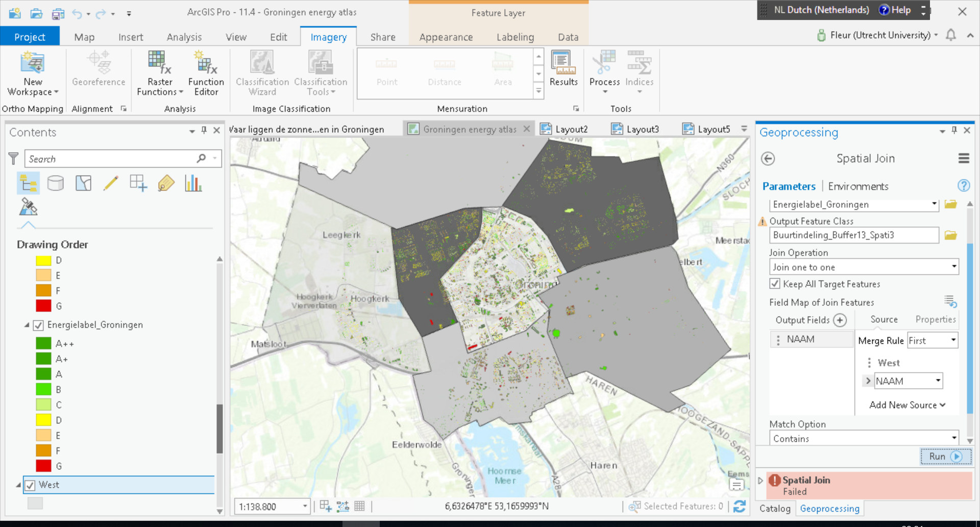
Task: Click the B bright green legend swatch
Action: coord(43,389)
